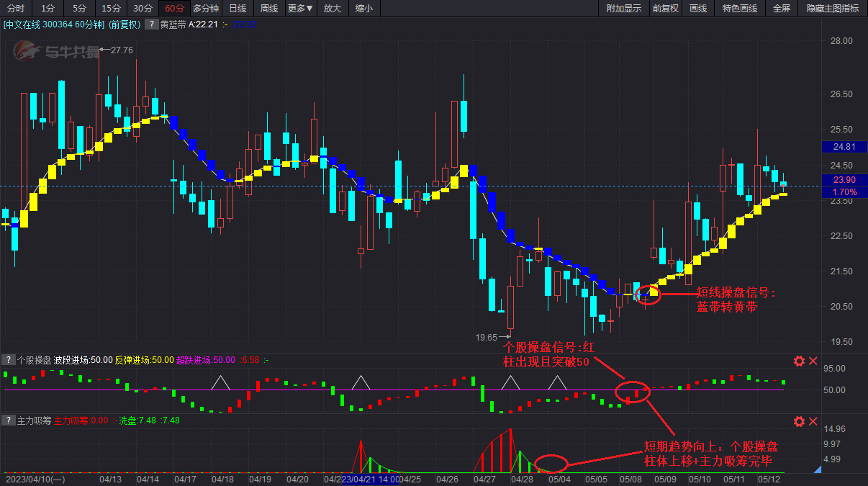Close the 个股操盘 indicator panel

coord(813,361)
